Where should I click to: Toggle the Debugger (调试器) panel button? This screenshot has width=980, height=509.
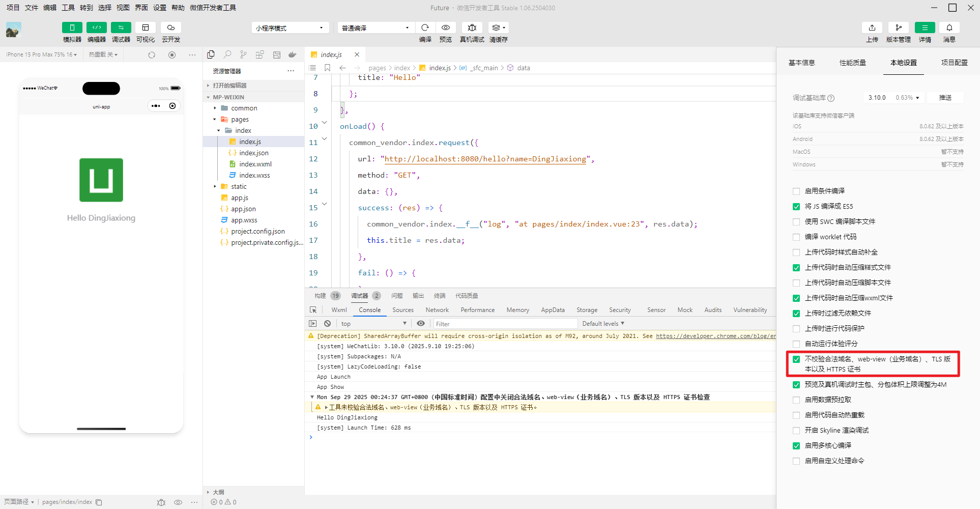click(x=121, y=27)
